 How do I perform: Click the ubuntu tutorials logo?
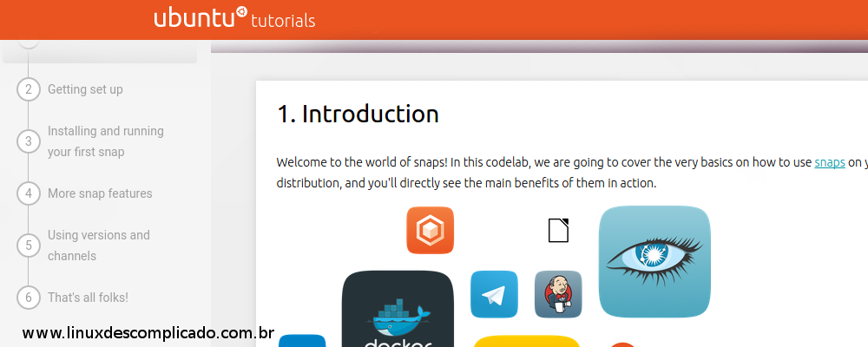point(234,17)
